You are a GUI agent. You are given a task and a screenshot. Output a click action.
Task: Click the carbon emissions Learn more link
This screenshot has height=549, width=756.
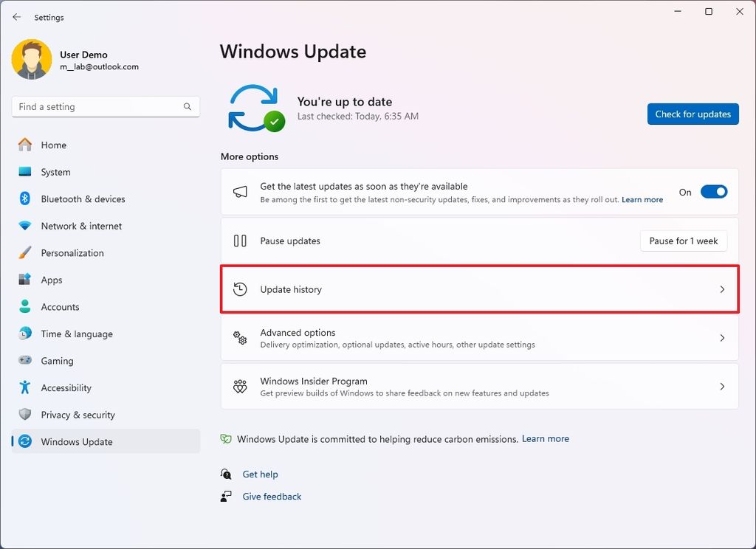[x=545, y=438]
